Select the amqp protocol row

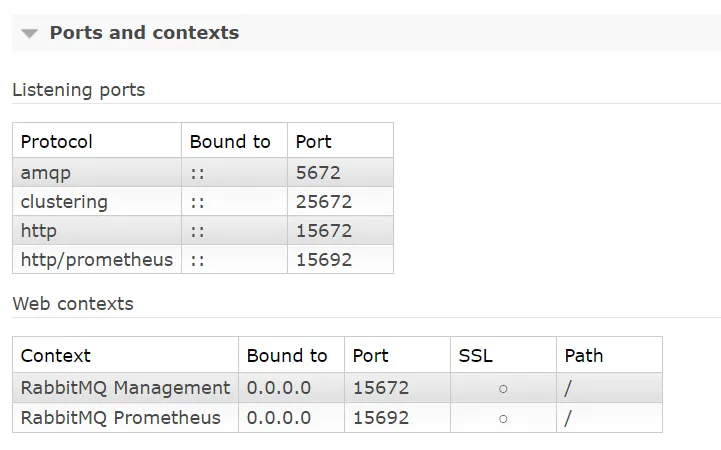tap(203, 173)
